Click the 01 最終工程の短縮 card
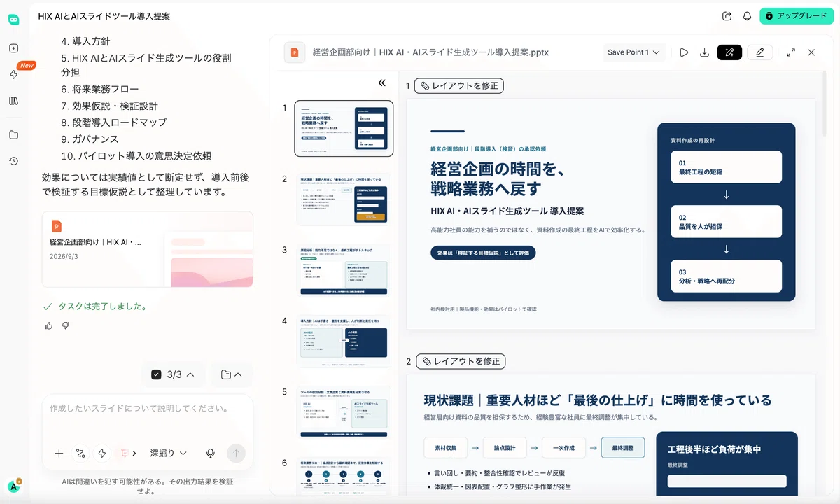 pos(726,167)
